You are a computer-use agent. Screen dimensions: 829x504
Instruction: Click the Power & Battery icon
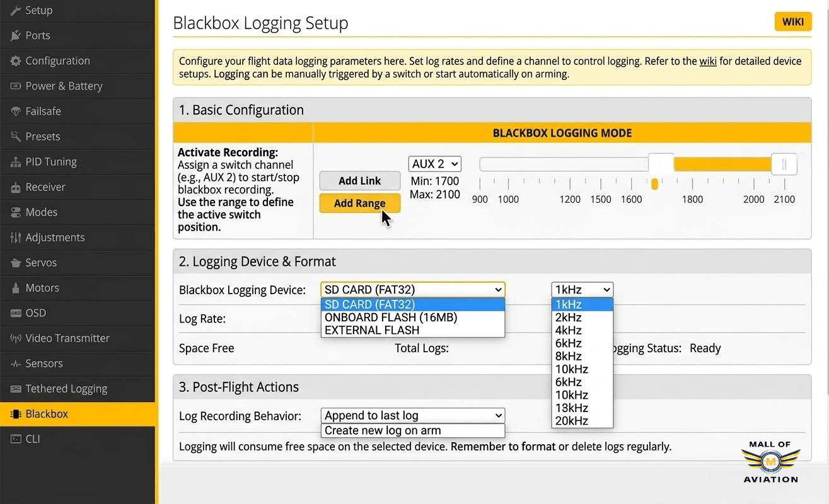(15, 86)
